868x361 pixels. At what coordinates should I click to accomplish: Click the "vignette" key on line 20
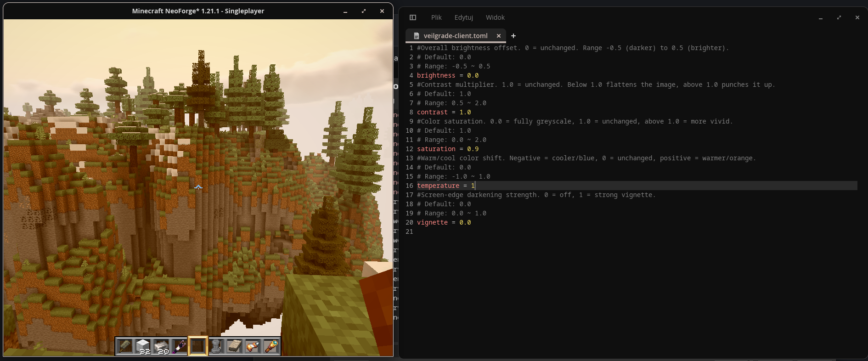pyautogui.click(x=432, y=222)
